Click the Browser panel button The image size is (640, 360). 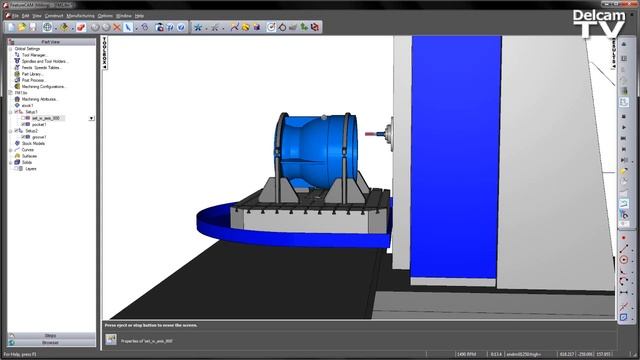51,342
